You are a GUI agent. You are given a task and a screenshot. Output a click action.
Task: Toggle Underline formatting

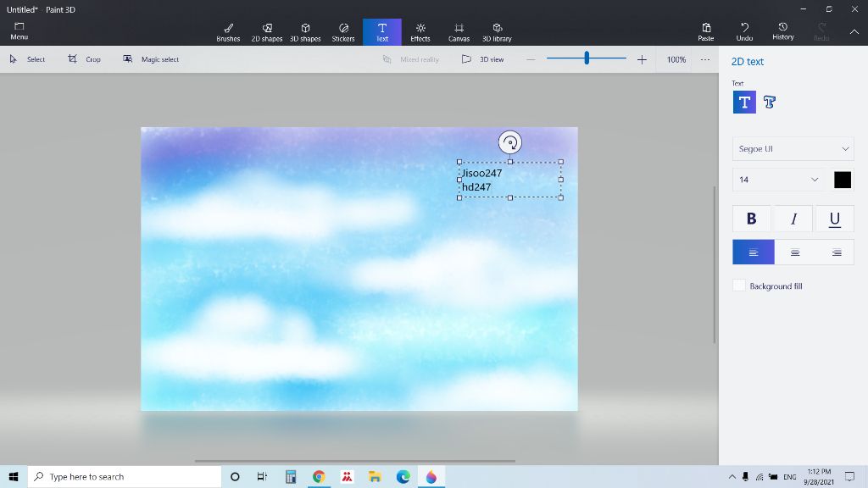point(834,219)
